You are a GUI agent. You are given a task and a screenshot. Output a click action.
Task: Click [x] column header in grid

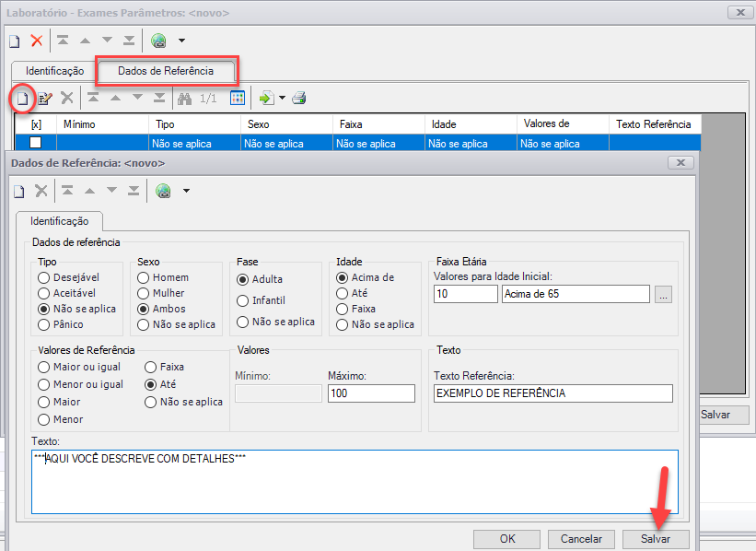(x=36, y=124)
